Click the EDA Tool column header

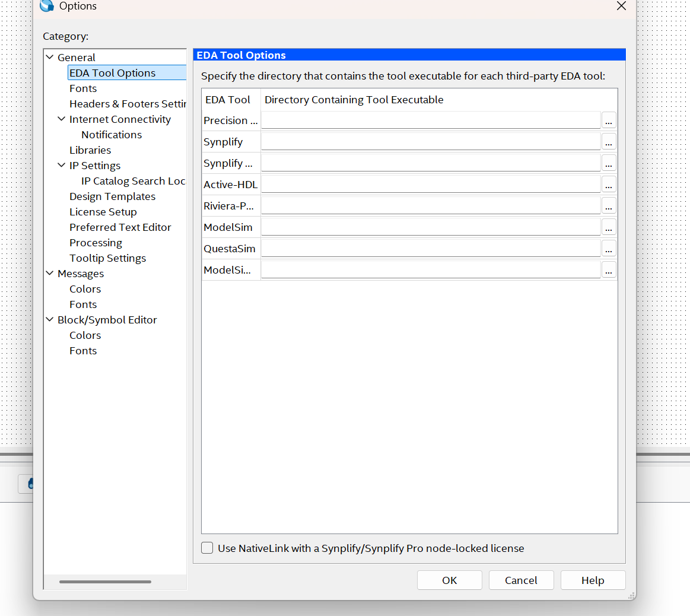click(231, 100)
